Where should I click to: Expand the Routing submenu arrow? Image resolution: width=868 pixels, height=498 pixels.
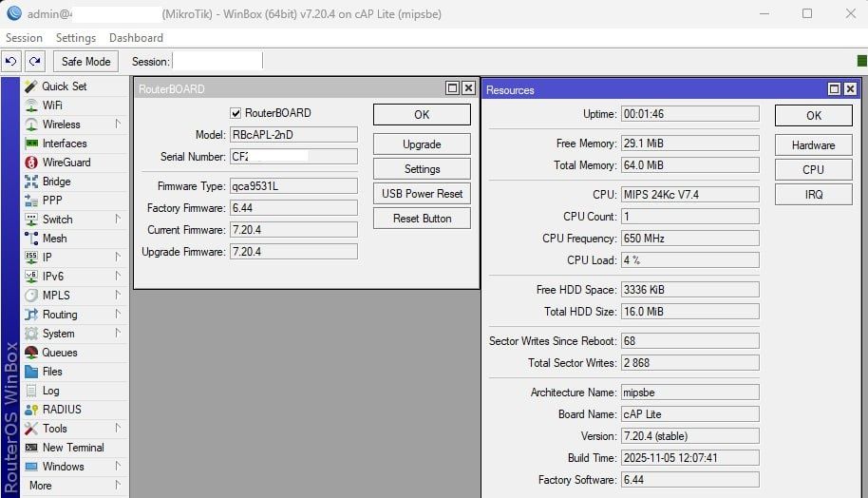coord(118,314)
